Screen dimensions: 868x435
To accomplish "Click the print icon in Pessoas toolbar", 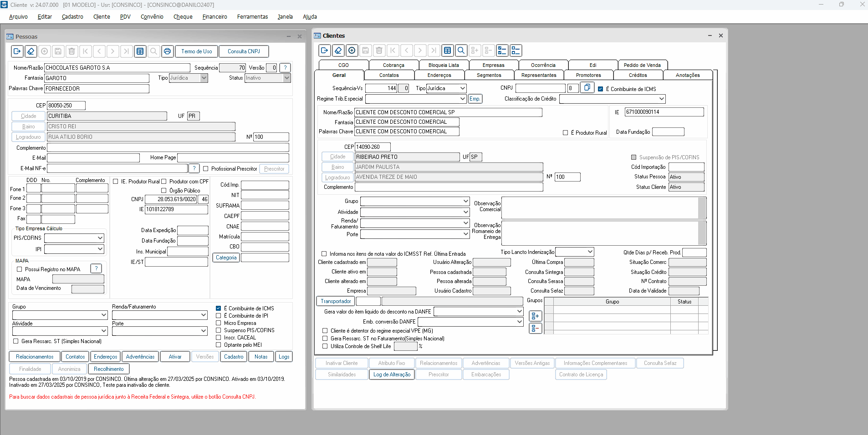I will click(167, 51).
